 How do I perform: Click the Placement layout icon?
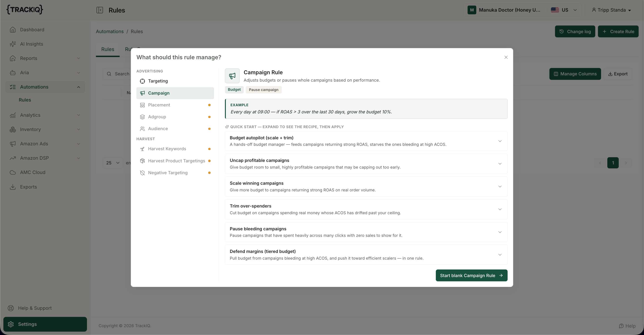(x=142, y=105)
